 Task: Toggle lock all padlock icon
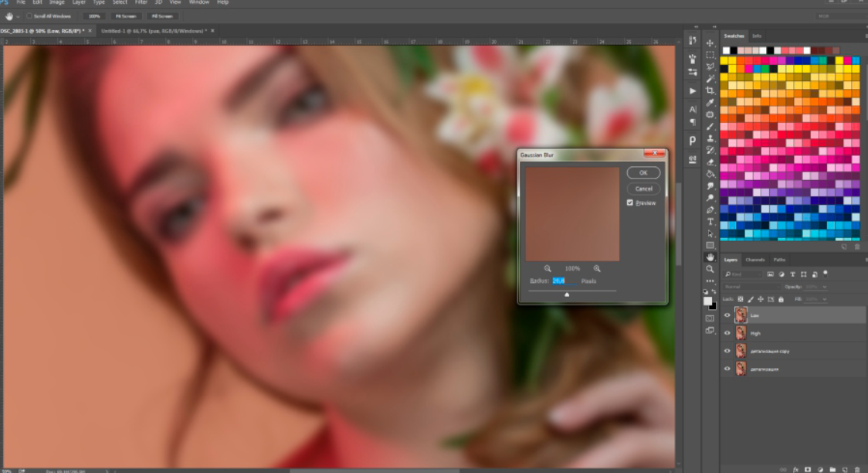pos(781,299)
